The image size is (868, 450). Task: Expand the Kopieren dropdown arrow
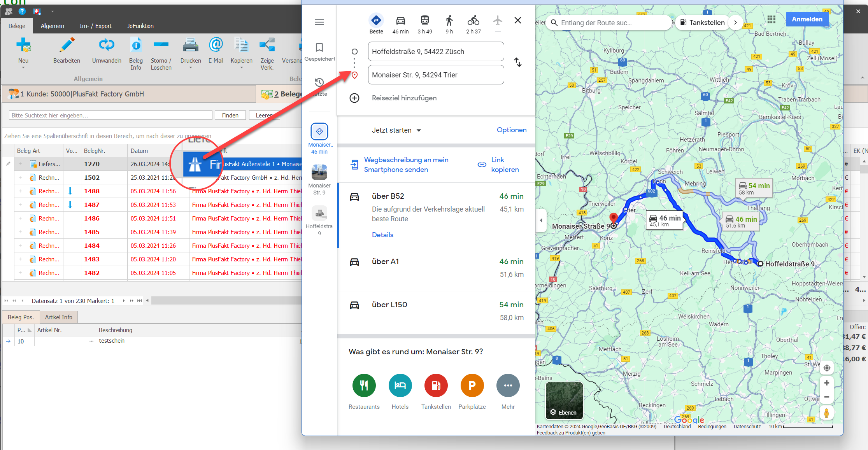[241, 68]
